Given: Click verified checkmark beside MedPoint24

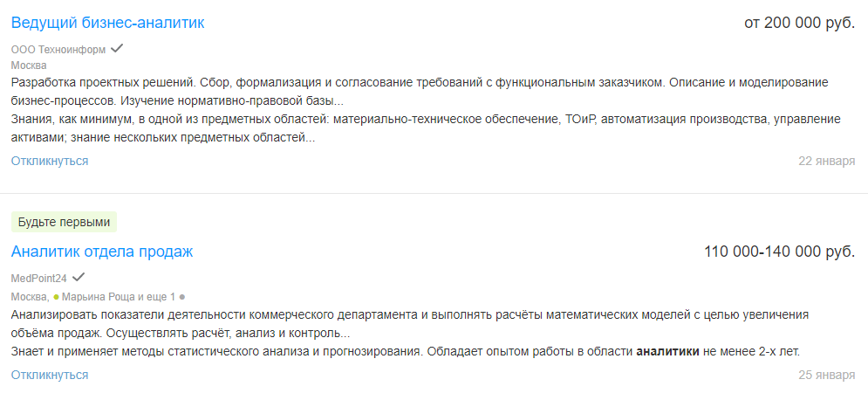Looking at the screenshot, I should pos(79,277).
